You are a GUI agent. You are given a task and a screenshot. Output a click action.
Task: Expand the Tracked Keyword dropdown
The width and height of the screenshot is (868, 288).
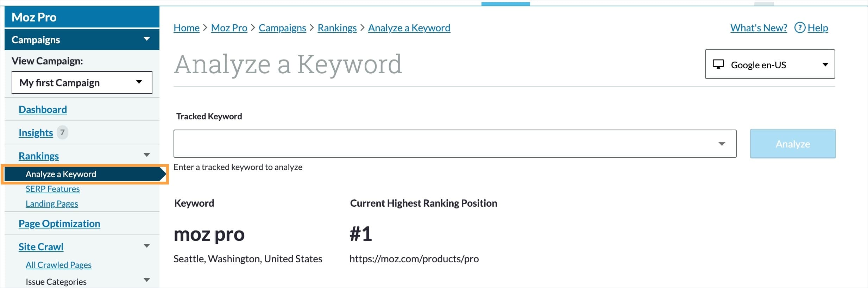point(722,143)
